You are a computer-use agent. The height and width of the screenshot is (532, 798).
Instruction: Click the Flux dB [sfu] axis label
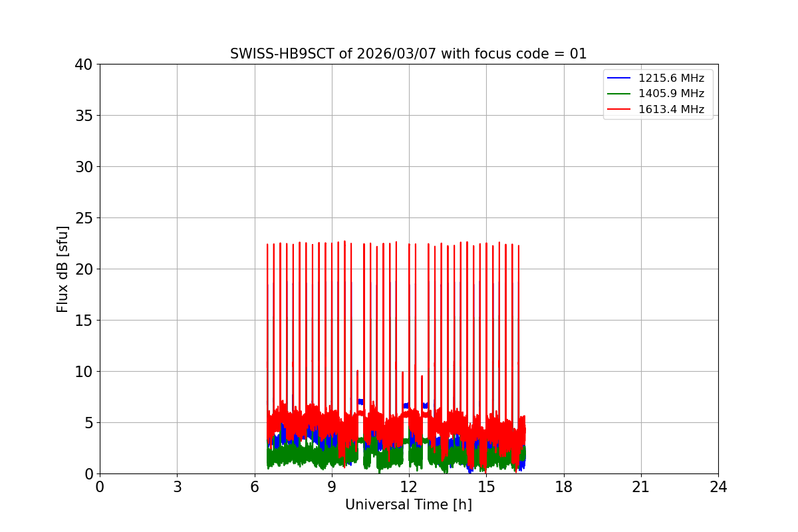63,269
